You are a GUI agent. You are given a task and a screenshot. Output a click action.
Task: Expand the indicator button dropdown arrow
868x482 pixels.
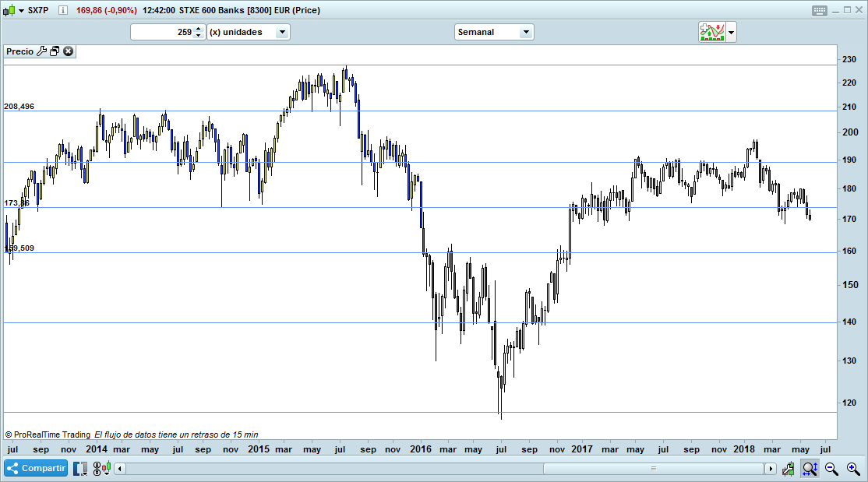(731, 31)
